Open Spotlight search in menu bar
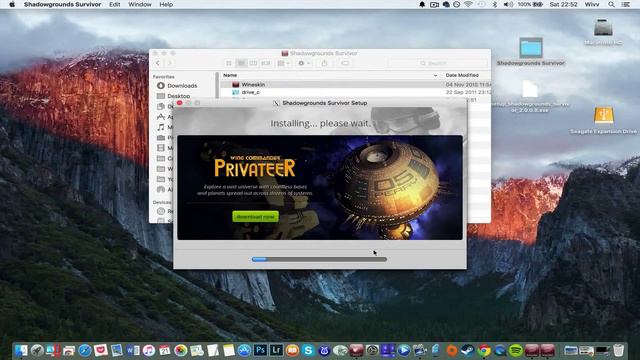This screenshot has width=640, height=360. pyautogui.click(x=611, y=4)
